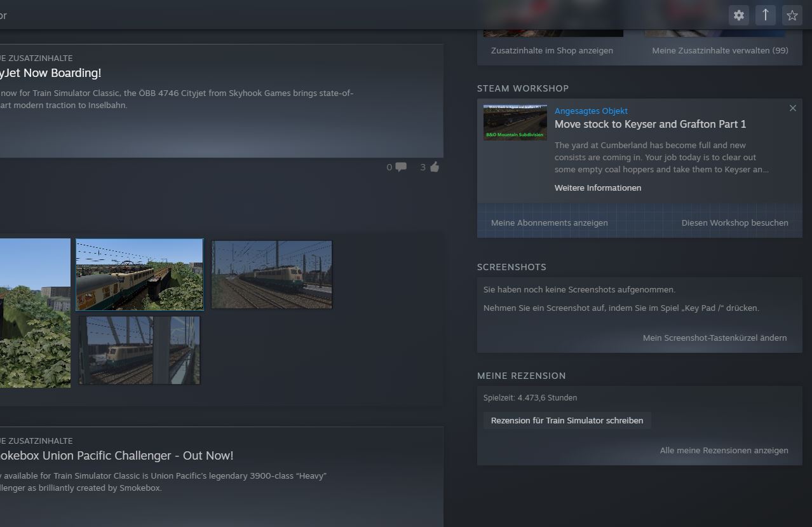The image size is (812, 527).
Task: Open the screenshot of train on green bridge
Action: (140, 275)
